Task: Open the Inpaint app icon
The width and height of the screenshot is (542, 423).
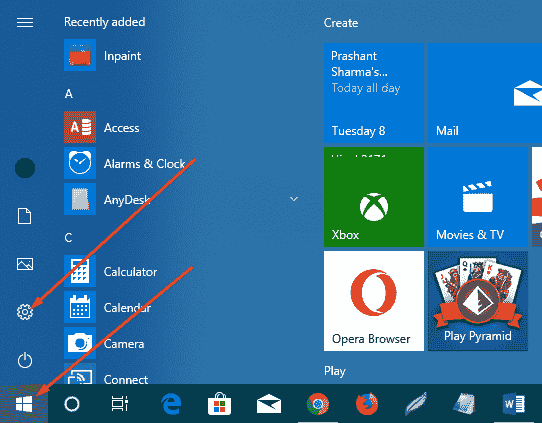Action: tap(80, 55)
